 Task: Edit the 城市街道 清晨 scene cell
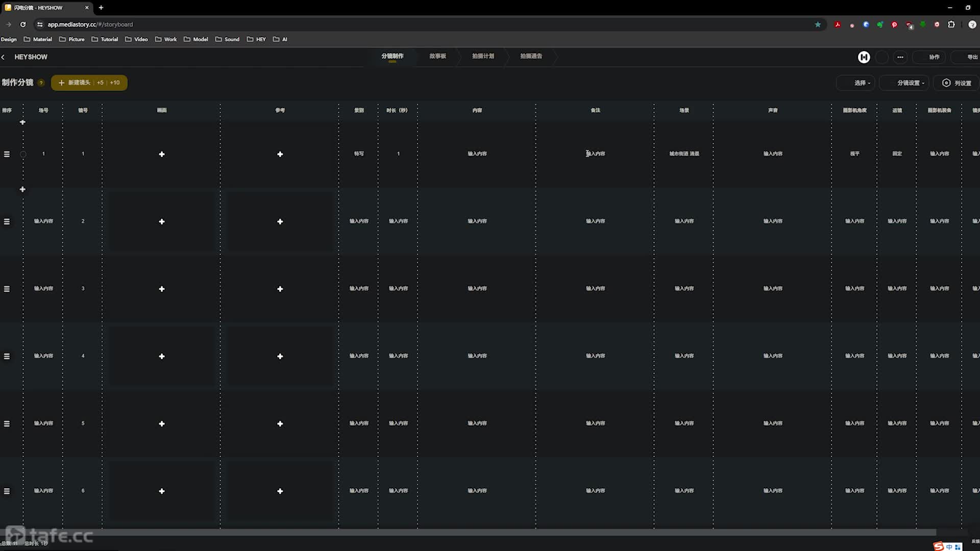[x=684, y=154]
